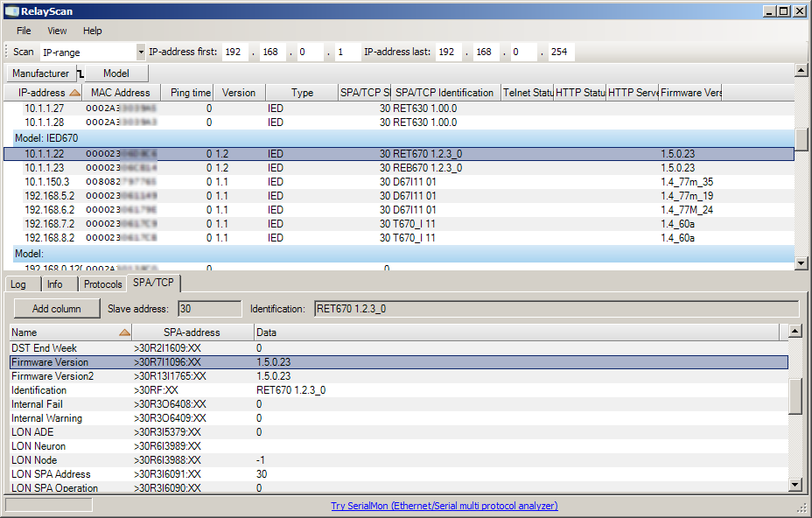The image size is (812, 518).
Task: Select device row 192.168.5.2
Action: pyautogui.click(x=399, y=196)
